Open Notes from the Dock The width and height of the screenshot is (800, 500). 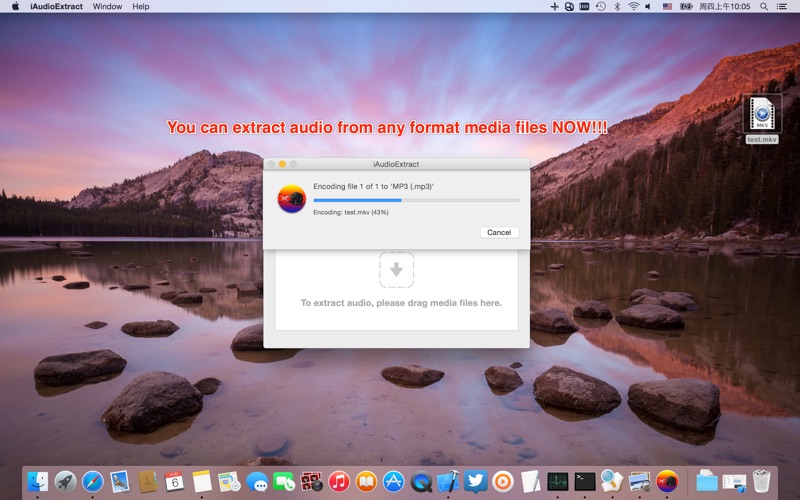(202, 481)
